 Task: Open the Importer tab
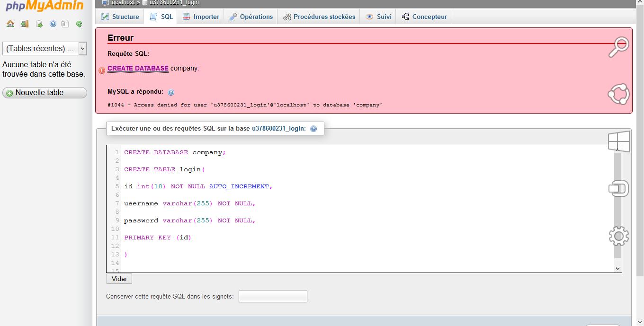201,17
